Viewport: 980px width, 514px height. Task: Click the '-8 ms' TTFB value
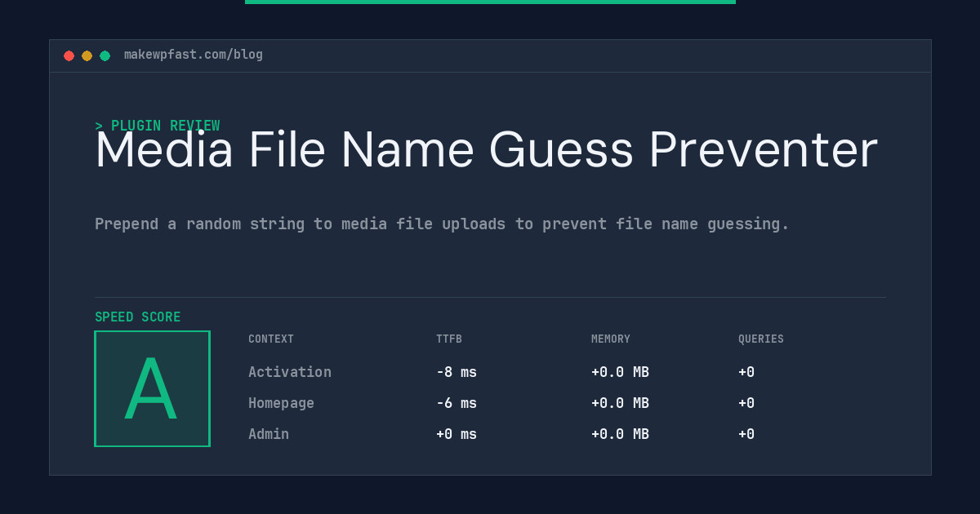[x=457, y=372]
